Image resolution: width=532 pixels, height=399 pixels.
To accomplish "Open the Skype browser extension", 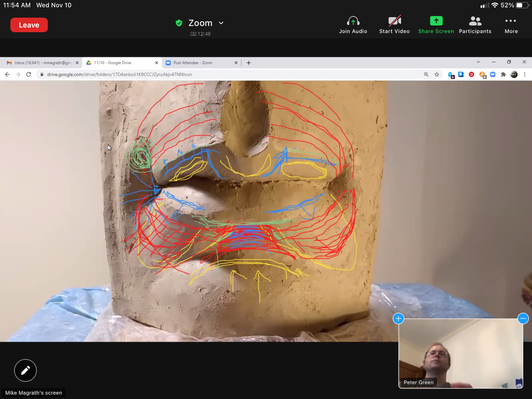I will 460,74.
